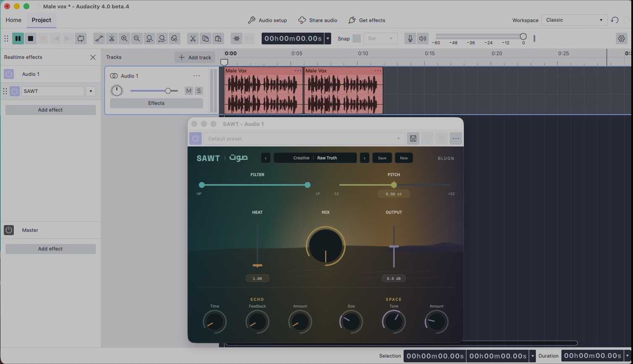Add effect to Master track

[50, 249]
